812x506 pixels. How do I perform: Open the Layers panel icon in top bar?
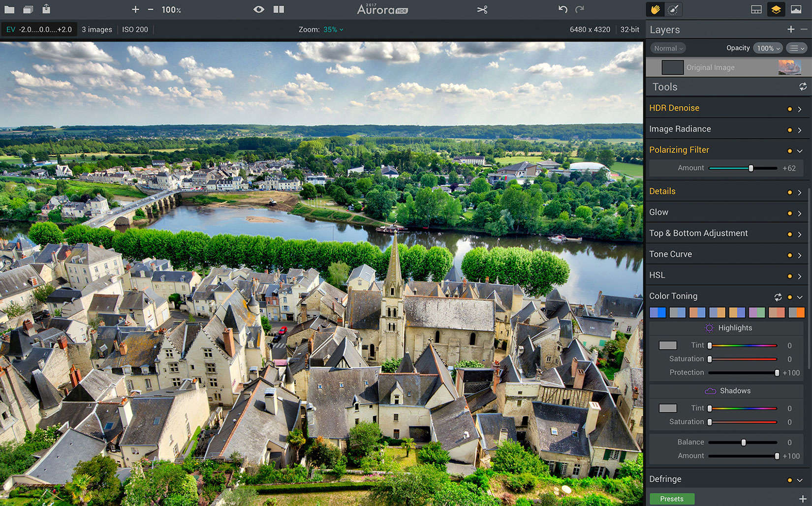pos(776,9)
